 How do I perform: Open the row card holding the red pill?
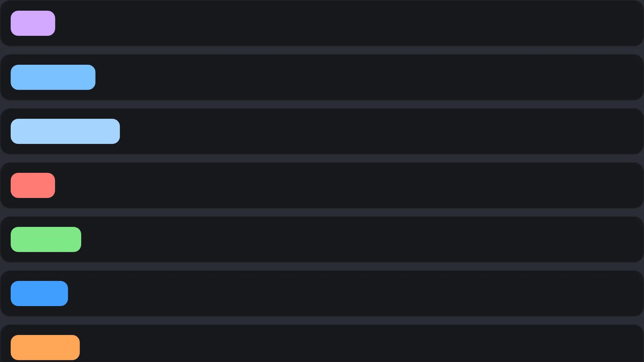point(322,185)
